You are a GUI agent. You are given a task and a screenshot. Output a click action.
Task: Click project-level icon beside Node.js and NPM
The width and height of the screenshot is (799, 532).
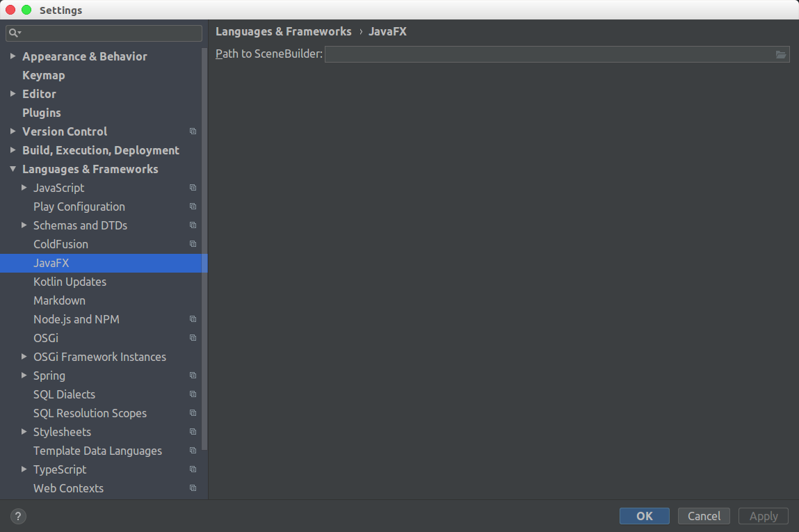[x=193, y=319]
